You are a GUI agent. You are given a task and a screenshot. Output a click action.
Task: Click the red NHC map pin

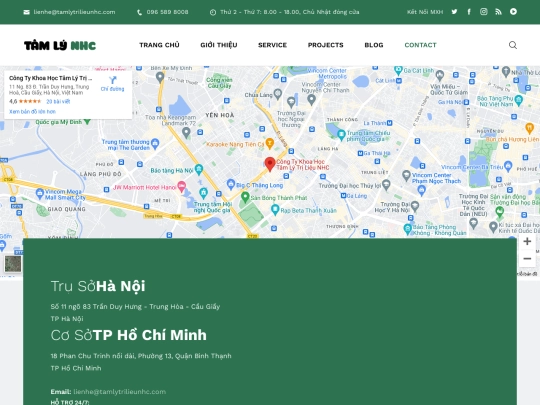coord(270,164)
